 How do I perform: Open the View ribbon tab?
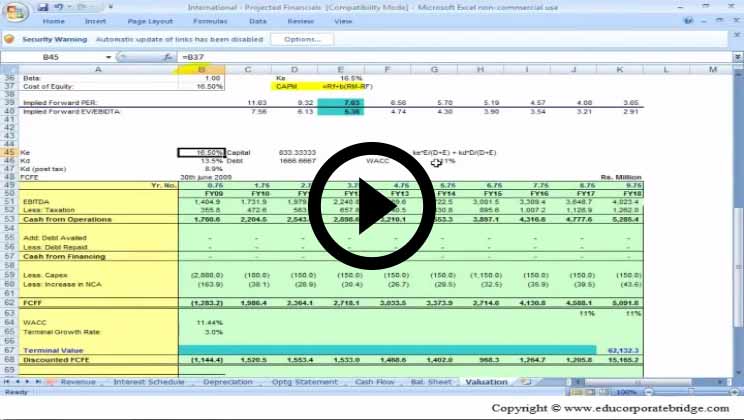click(x=343, y=21)
